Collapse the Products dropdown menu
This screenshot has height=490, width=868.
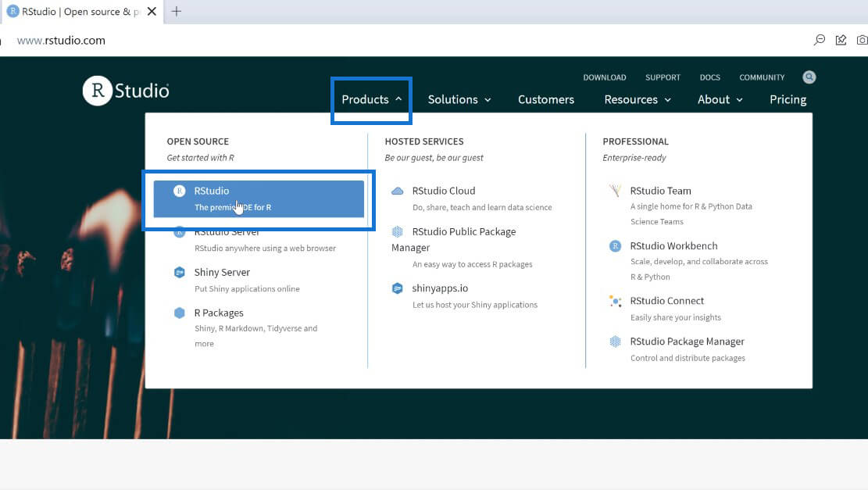tap(371, 100)
